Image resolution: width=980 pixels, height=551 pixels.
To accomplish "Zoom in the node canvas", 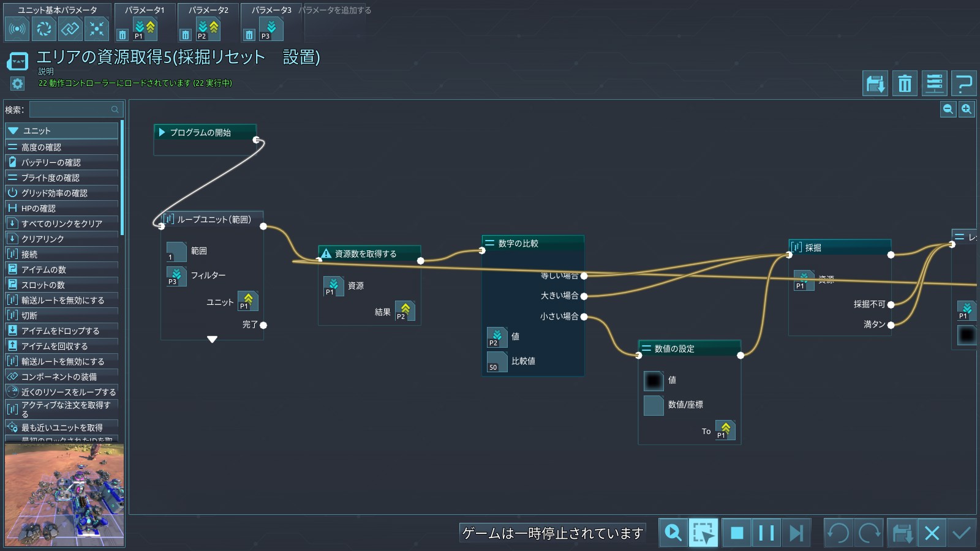I will 967,109.
